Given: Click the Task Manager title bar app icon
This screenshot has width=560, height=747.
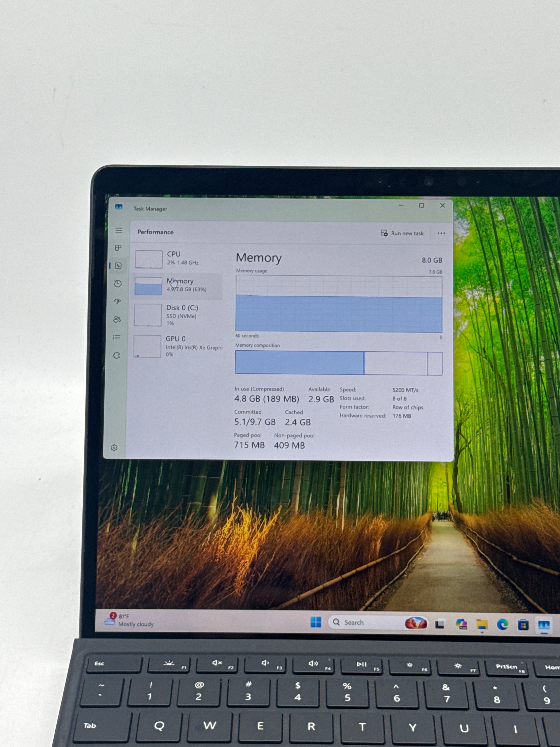Looking at the screenshot, I should click(119, 207).
